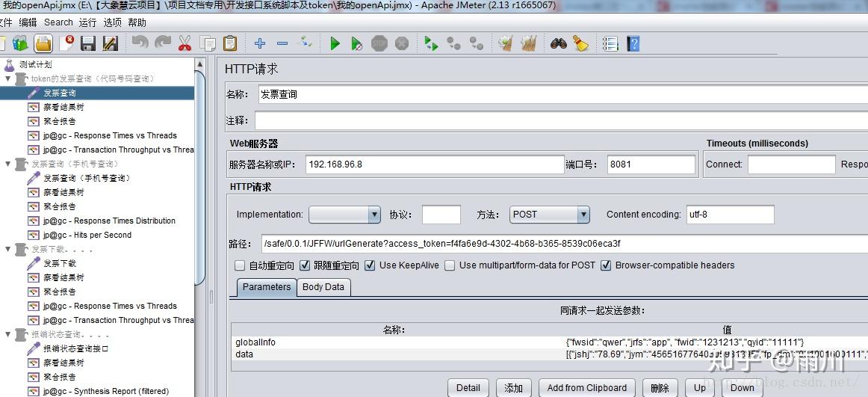Click the Function Helper list icon
Screen dimensions: 868x397
(610, 43)
